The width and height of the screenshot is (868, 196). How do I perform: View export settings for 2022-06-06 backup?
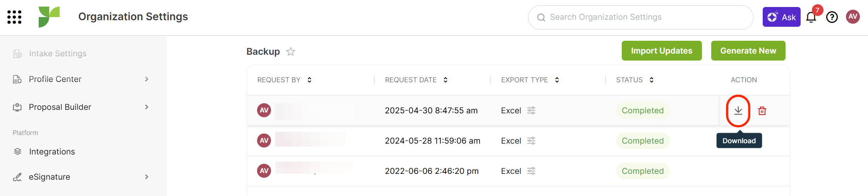point(531,171)
